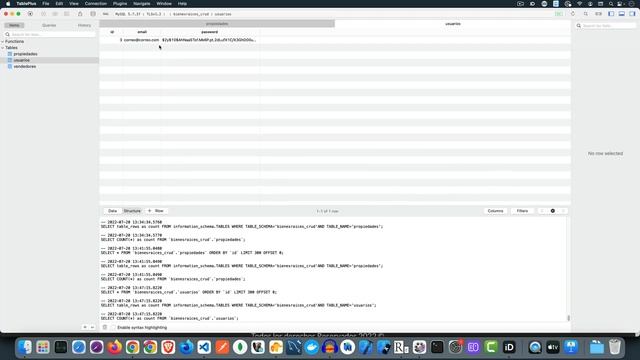Go to the next page arrow
This screenshot has width=640, height=360.
(x=563, y=211)
